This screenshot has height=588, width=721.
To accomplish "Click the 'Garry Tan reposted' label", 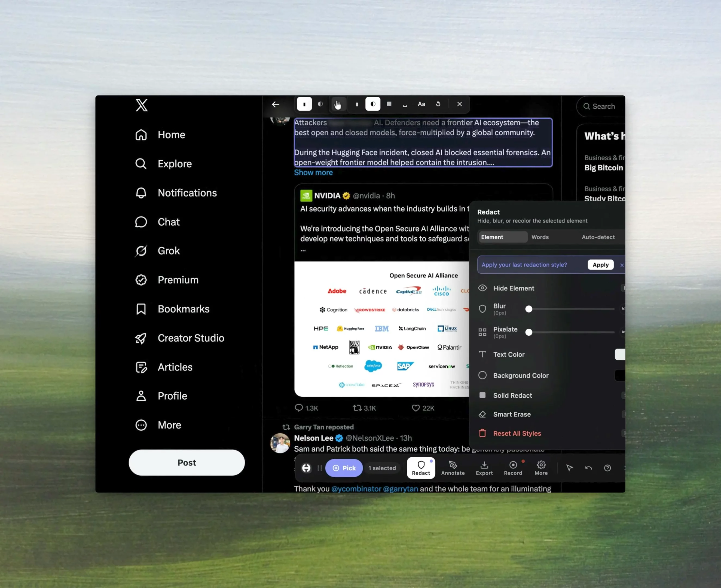I will pyautogui.click(x=324, y=427).
